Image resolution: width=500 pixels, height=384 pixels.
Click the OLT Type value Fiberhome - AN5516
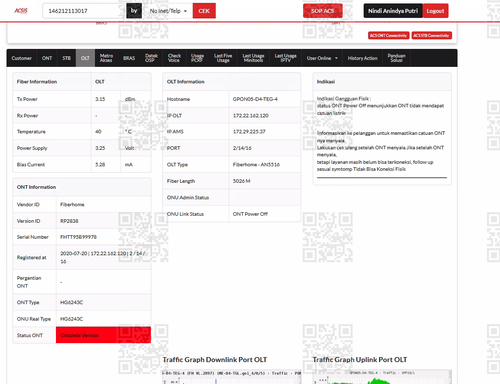[256, 165]
